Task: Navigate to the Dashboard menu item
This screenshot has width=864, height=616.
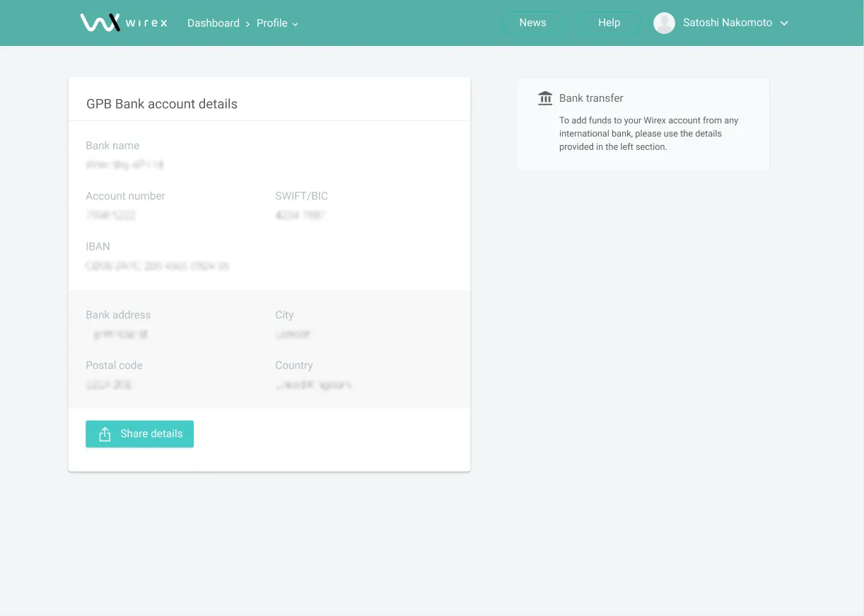Action: tap(213, 23)
